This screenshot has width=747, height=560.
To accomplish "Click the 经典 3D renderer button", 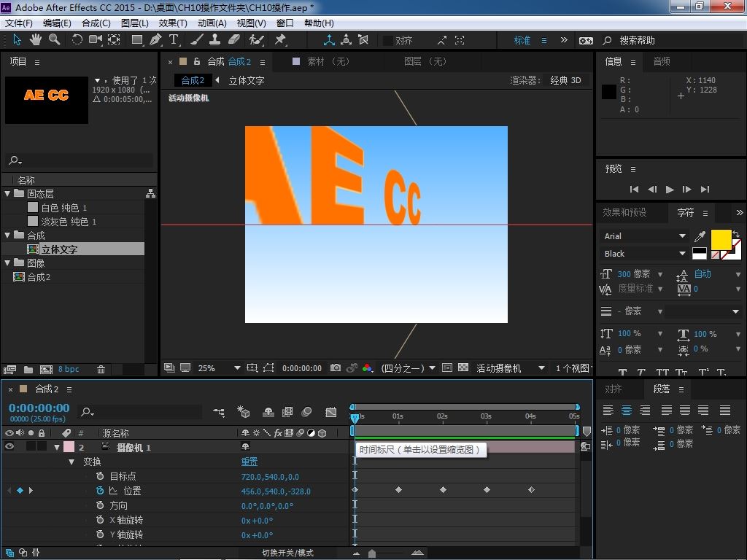I will [565, 80].
